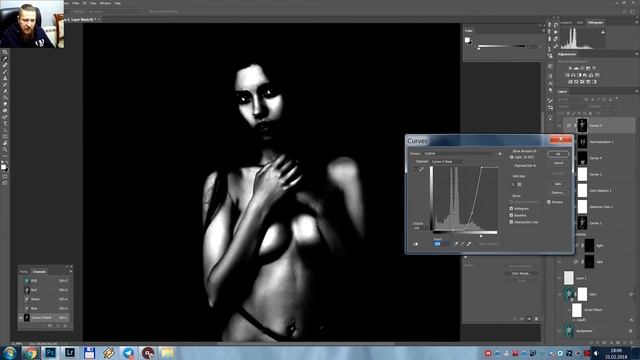Open the Help menu

(x=118, y=3)
